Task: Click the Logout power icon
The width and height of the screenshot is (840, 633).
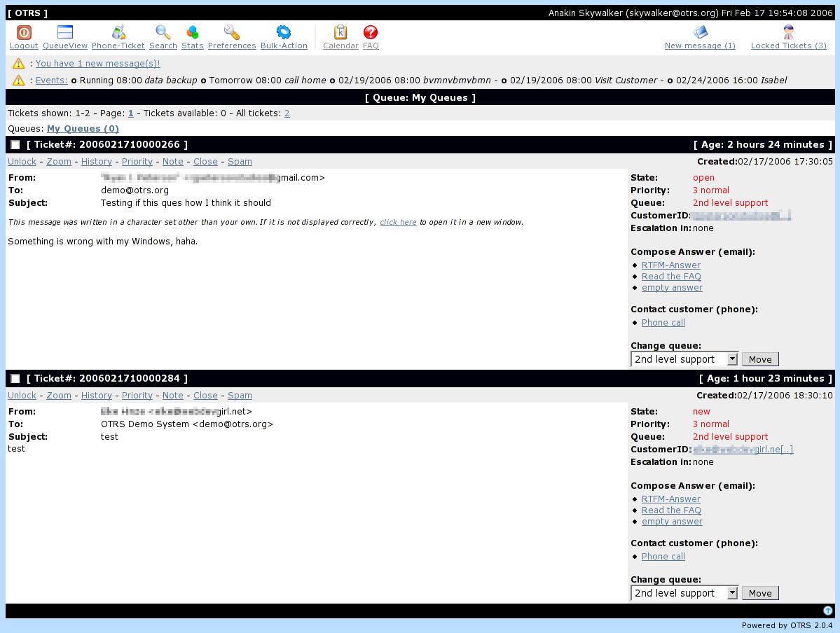Action: pos(24,33)
